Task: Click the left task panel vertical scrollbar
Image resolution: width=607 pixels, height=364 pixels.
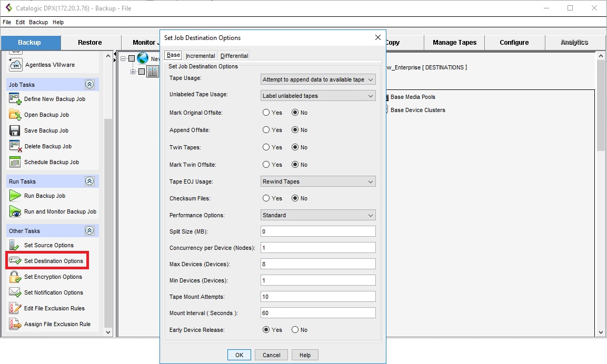Action: point(108,210)
